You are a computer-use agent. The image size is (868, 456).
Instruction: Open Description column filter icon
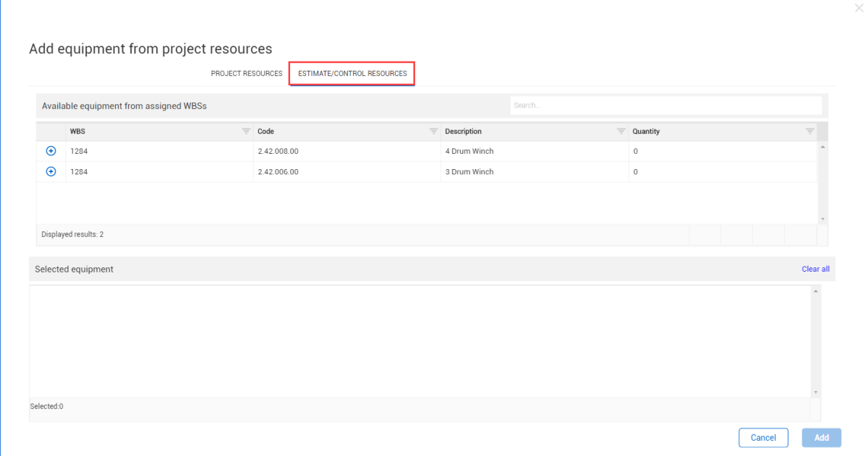[621, 132]
